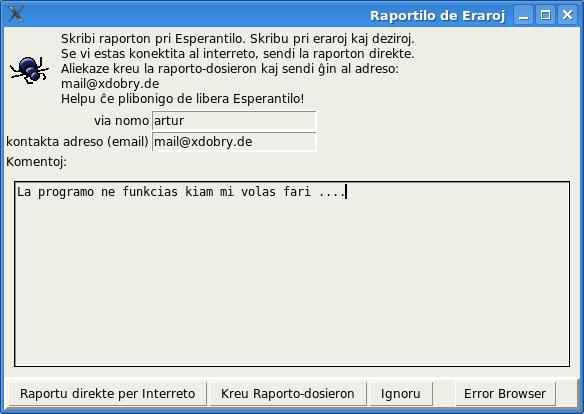Click 'Helpu ĉe plibonigo de libera Esperantilo!' line
The height and width of the screenshot is (414, 584).
(x=182, y=99)
